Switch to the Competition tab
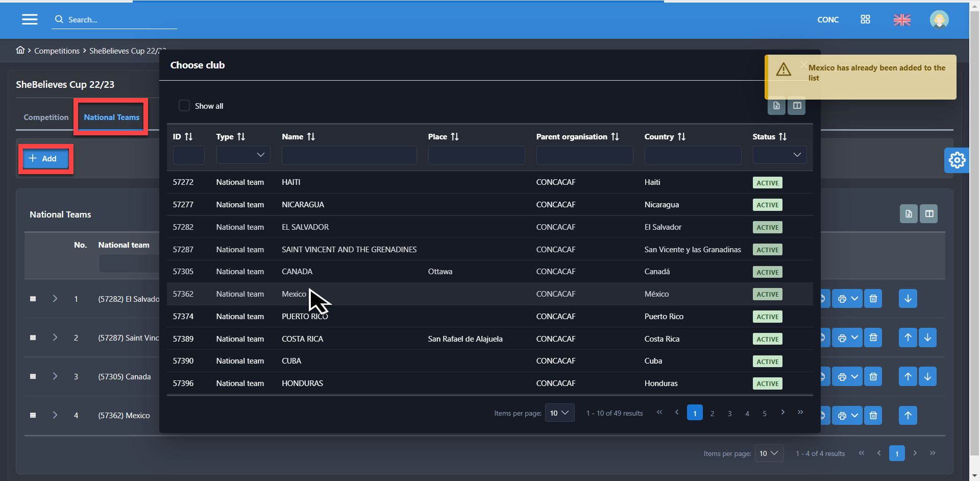Viewport: 980px width, 481px height. (x=46, y=117)
